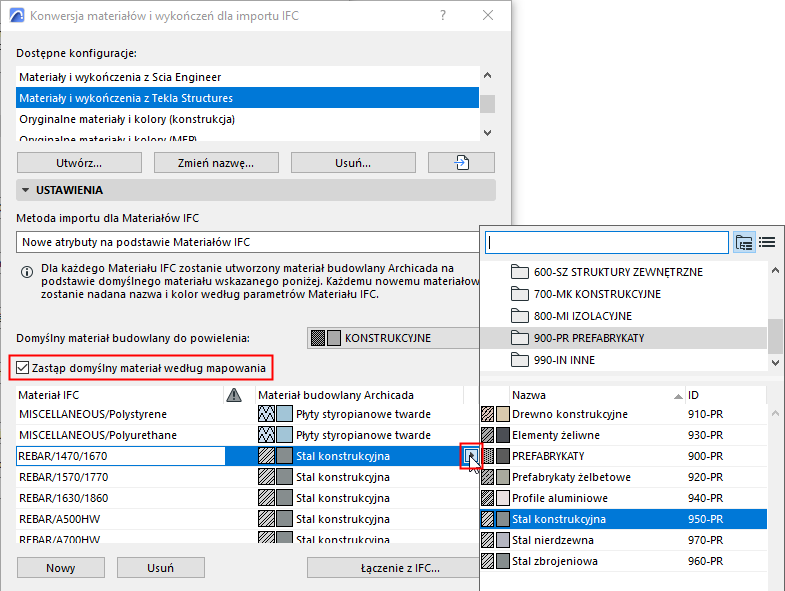Click the Archicad logo in the title bar
This screenshot has height=591, width=785.
pos(17,16)
